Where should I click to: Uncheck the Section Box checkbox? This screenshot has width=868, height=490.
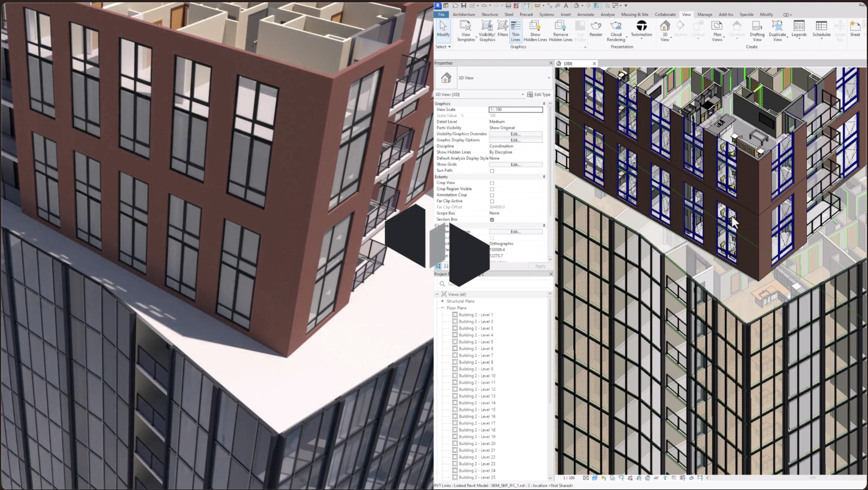[492, 219]
